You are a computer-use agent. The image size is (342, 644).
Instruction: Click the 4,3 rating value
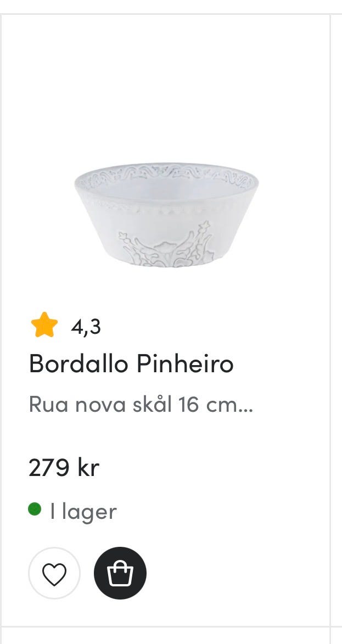[86, 327]
